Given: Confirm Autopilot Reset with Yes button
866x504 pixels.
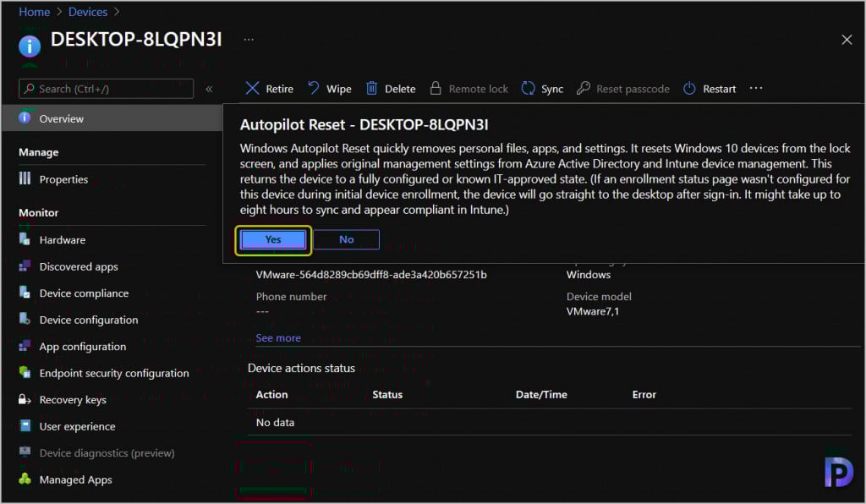Looking at the screenshot, I should pos(273,239).
